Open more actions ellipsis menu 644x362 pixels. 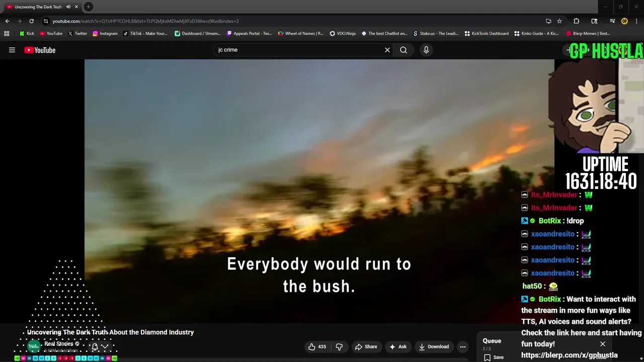click(463, 346)
